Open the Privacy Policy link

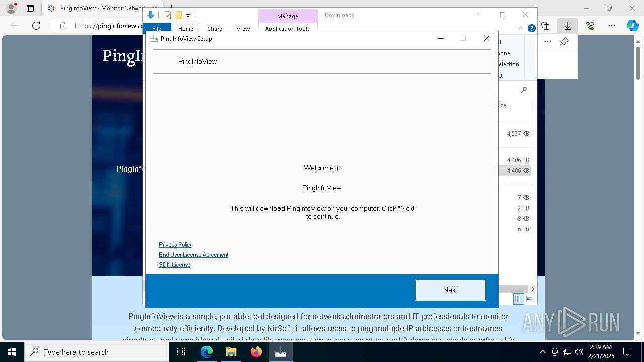pyautogui.click(x=176, y=245)
